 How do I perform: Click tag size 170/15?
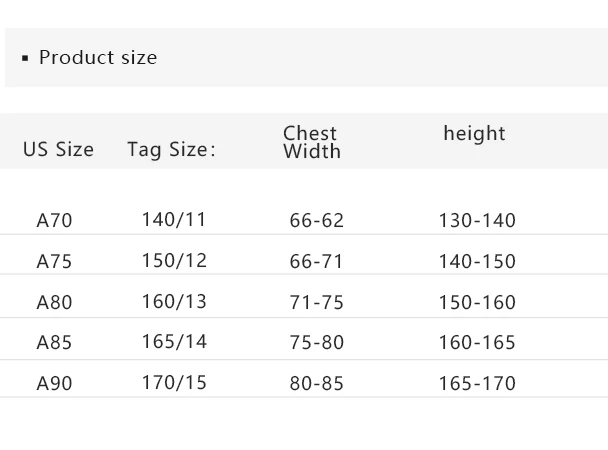[x=174, y=382]
